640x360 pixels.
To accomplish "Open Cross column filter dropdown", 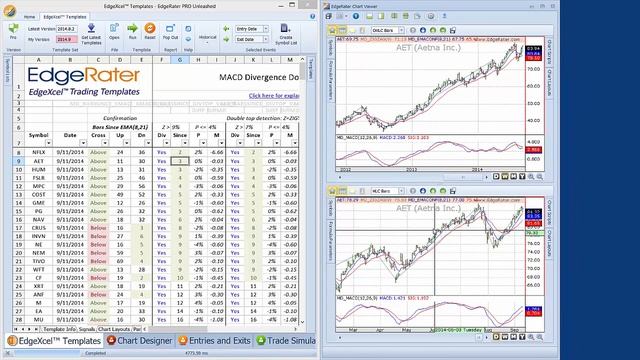I will [105, 143].
